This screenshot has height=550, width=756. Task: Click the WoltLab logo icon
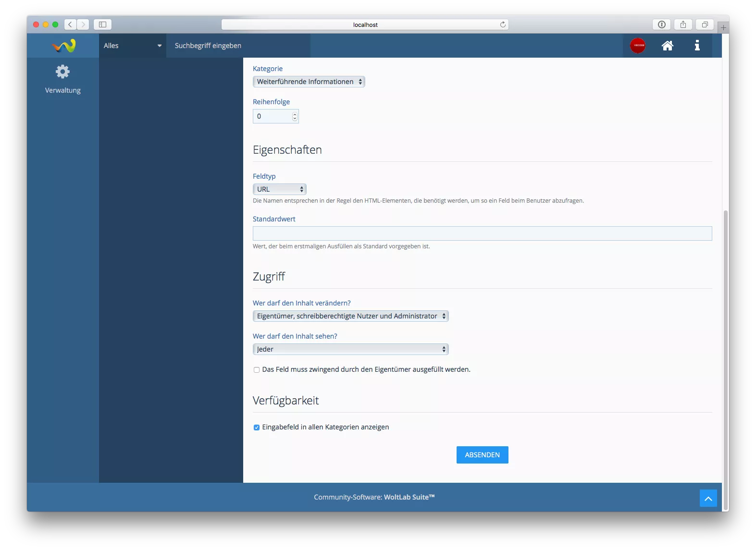pyautogui.click(x=63, y=46)
